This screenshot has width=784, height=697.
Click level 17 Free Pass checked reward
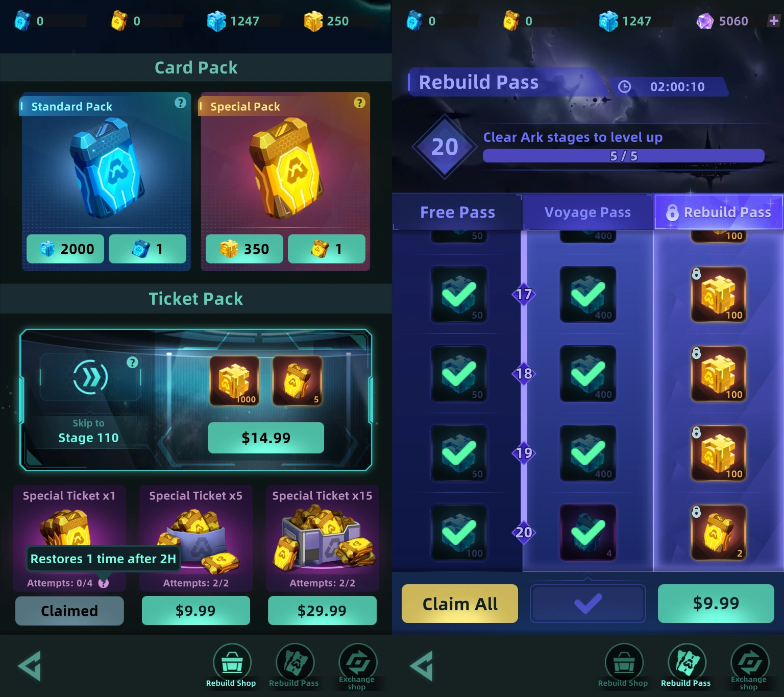coord(459,295)
